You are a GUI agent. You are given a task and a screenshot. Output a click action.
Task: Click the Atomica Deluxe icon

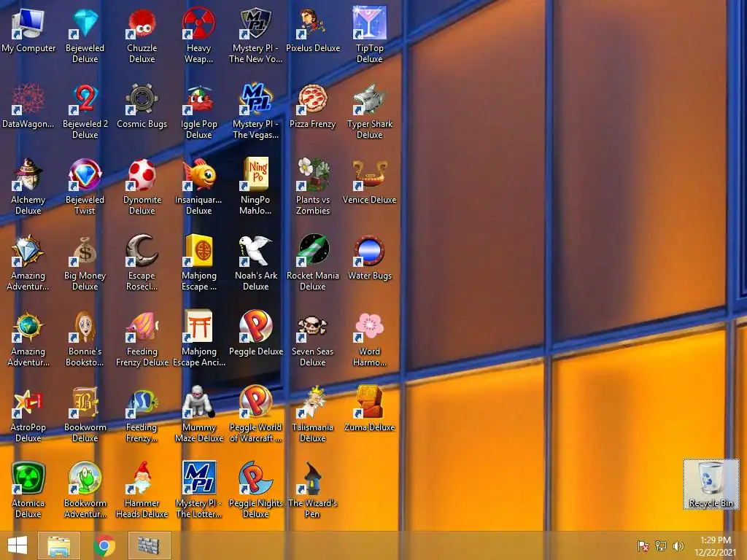(28, 489)
